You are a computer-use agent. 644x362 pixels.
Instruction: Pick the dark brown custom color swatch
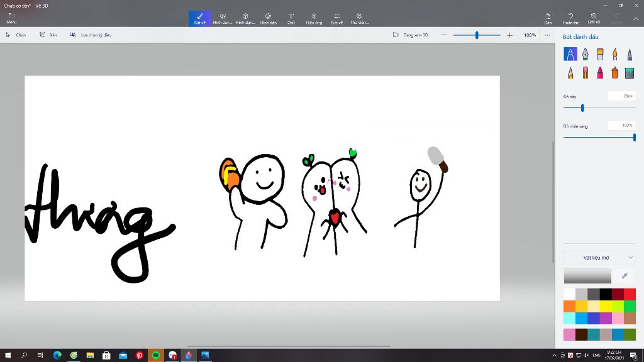(x=581, y=334)
